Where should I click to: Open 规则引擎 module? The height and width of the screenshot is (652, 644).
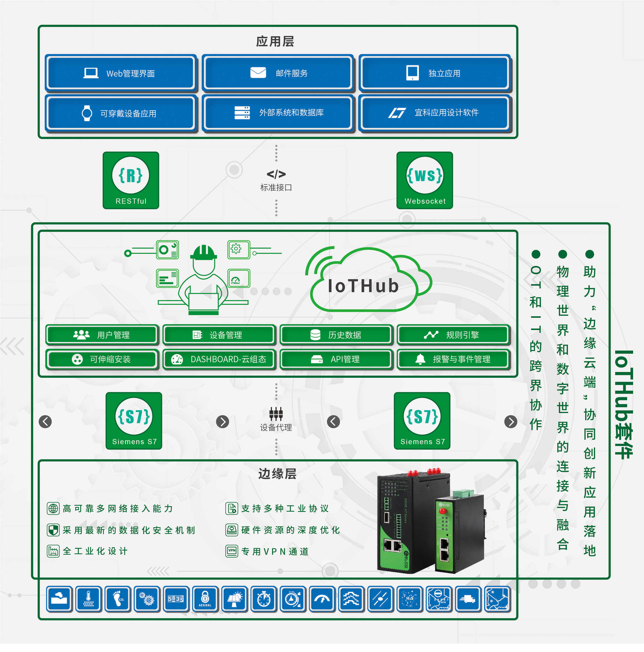453,335
